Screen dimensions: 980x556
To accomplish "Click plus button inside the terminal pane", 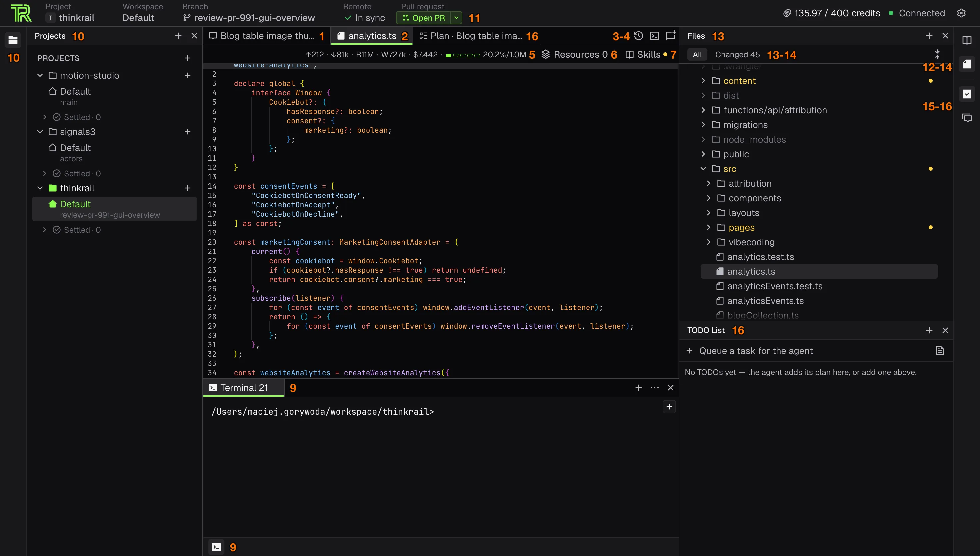I will point(669,407).
